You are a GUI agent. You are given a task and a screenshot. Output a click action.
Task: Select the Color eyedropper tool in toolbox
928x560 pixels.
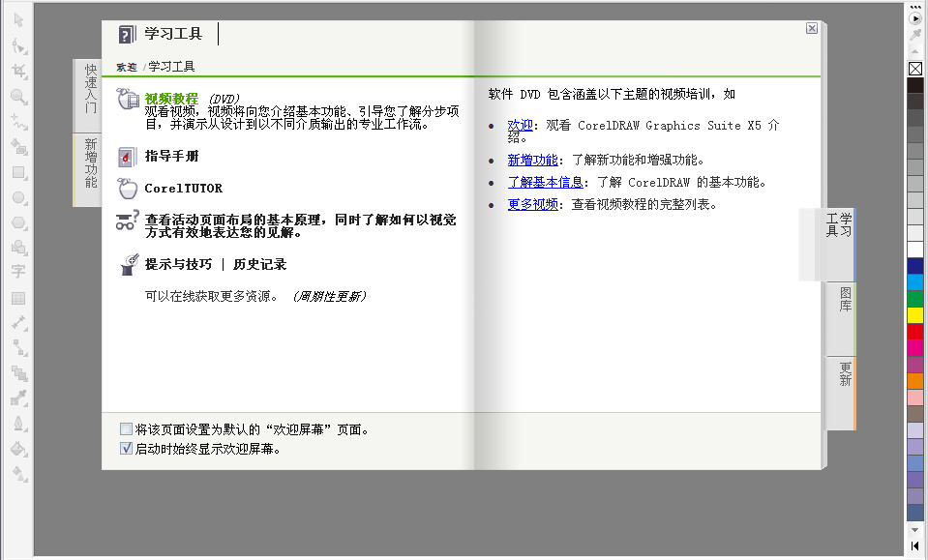click(18, 398)
